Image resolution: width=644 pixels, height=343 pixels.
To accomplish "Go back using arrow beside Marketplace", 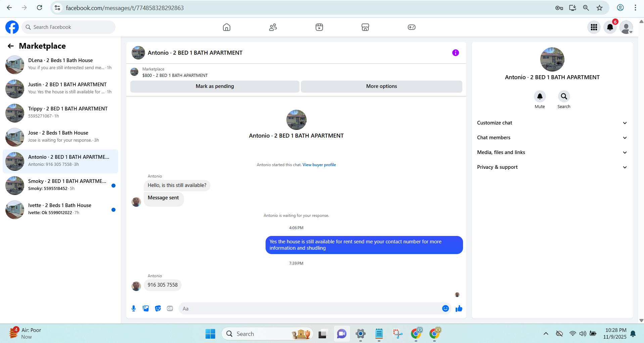I will (x=11, y=46).
